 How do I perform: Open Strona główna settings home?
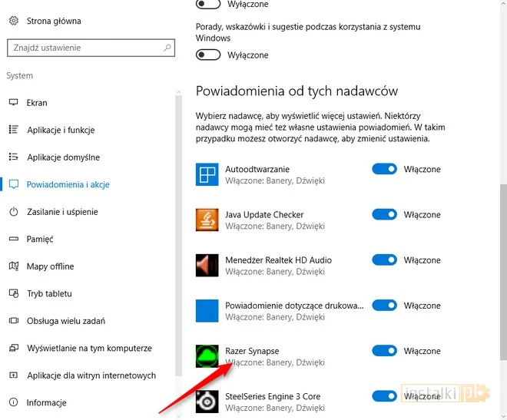(53, 21)
